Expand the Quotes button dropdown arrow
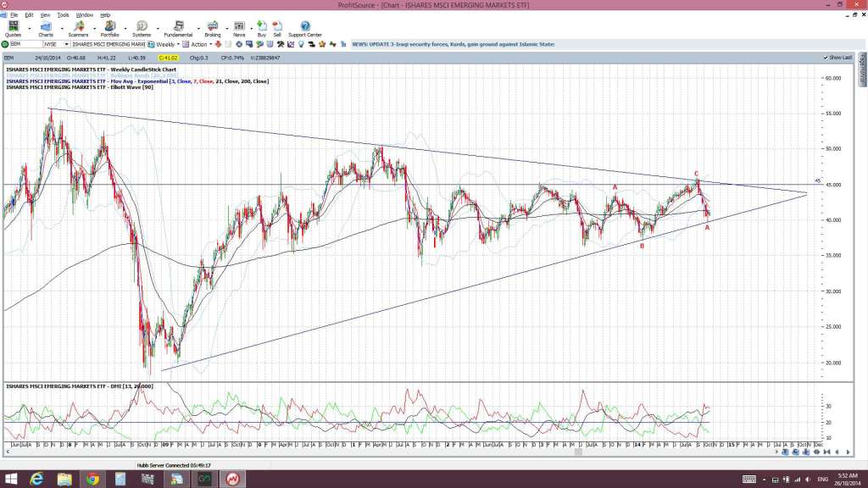 click(30, 28)
